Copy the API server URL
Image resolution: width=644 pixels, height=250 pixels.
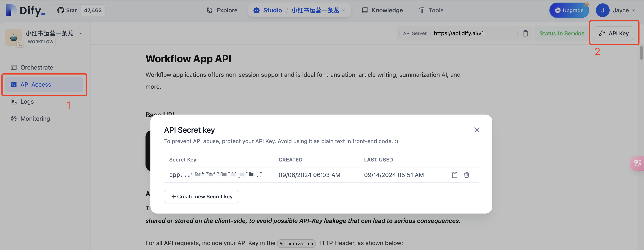pos(525,33)
